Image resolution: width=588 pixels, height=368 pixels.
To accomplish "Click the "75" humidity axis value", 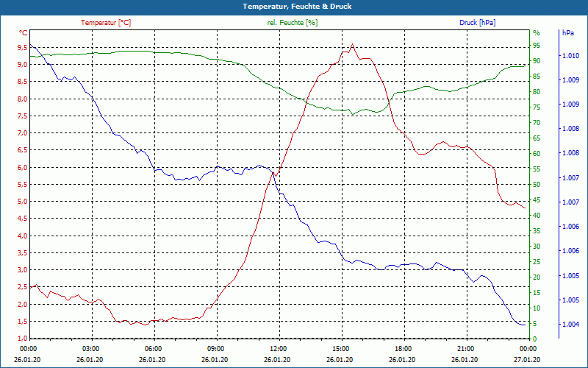I will [537, 107].
